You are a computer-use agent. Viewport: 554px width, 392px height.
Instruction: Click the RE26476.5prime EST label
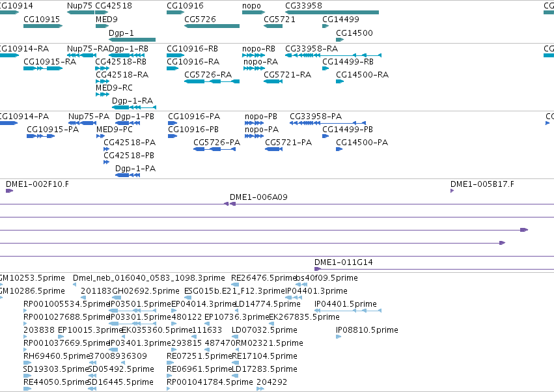pos(264,278)
